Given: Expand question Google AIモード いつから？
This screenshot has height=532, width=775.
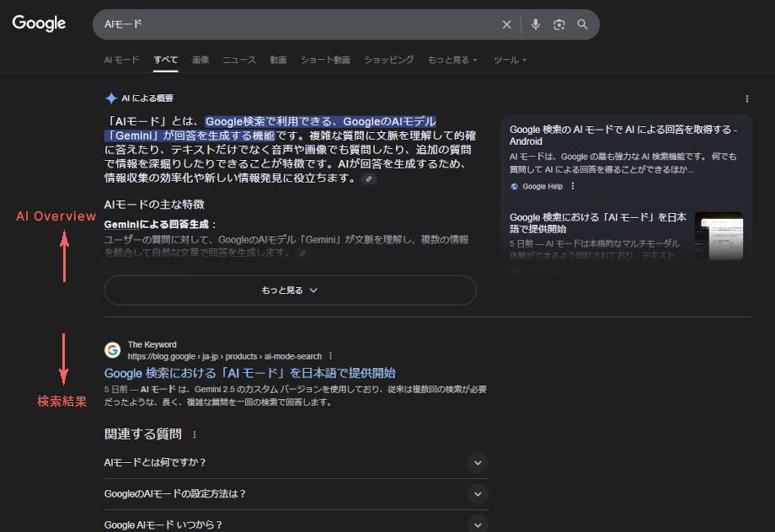Looking at the screenshot, I should pyautogui.click(x=478, y=524).
